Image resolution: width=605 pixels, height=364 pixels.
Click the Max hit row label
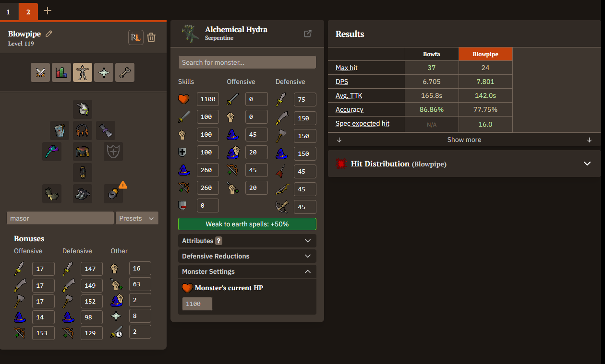[347, 68]
